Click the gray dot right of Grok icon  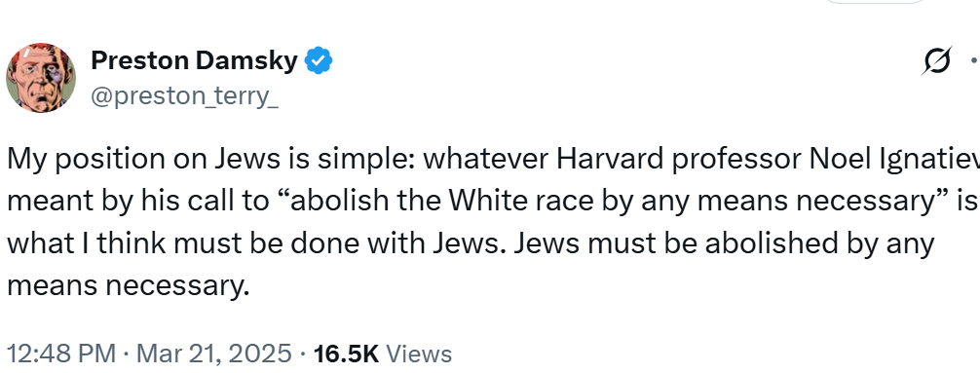pos(974,61)
